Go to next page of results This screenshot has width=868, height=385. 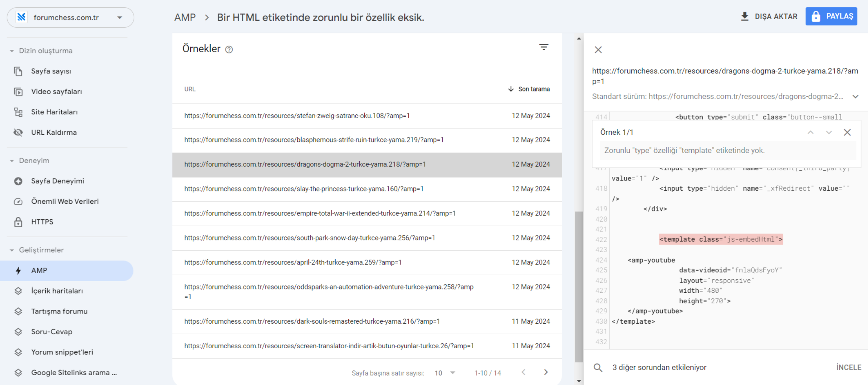click(x=546, y=372)
